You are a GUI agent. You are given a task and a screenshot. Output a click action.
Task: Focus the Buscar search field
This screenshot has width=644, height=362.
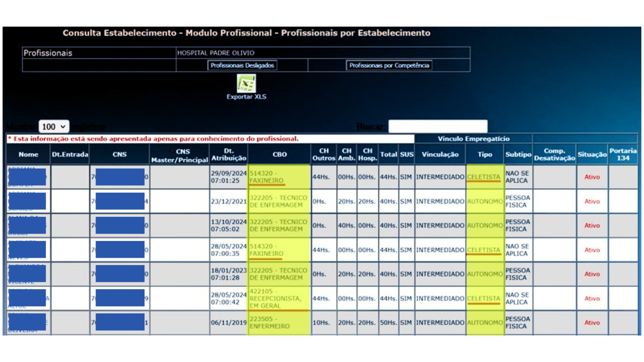(438, 126)
